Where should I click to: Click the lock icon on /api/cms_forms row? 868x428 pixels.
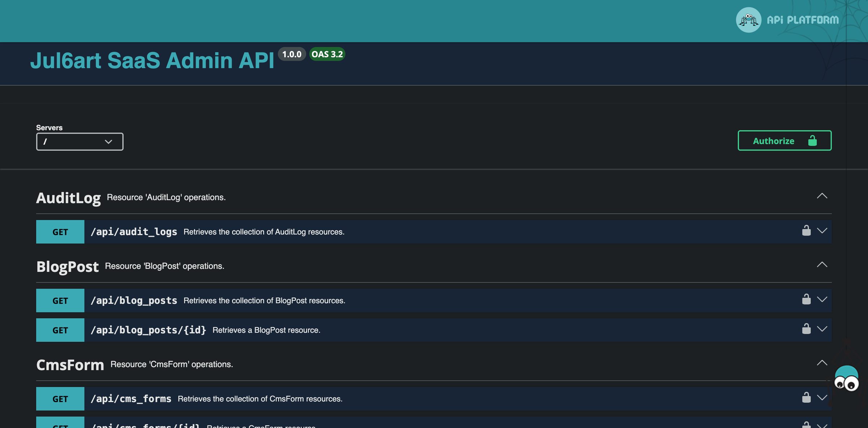click(x=806, y=397)
